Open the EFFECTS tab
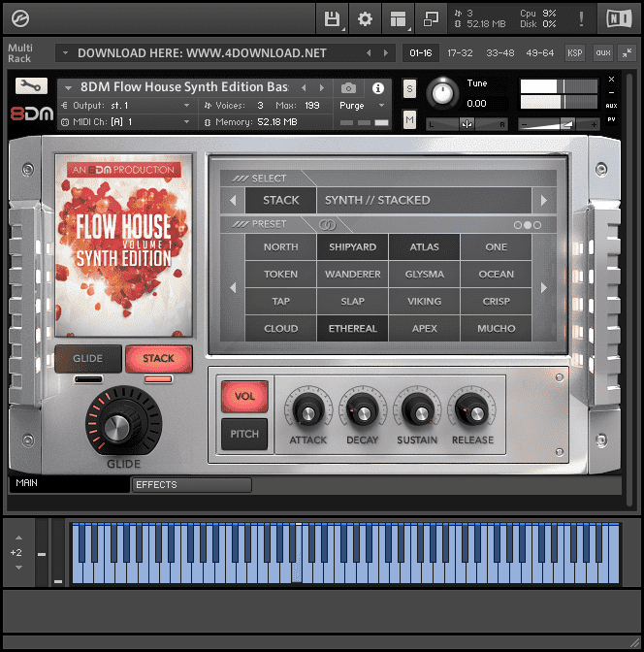644x652 pixels. (x=192, y=485)
